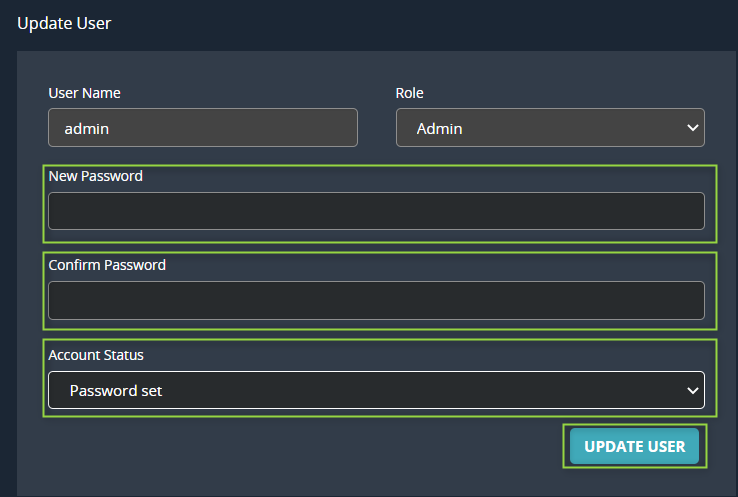The height and width of the screenshot is (497, 738).
Task: Click the 'Password set' value text
Action: [116, 391]
